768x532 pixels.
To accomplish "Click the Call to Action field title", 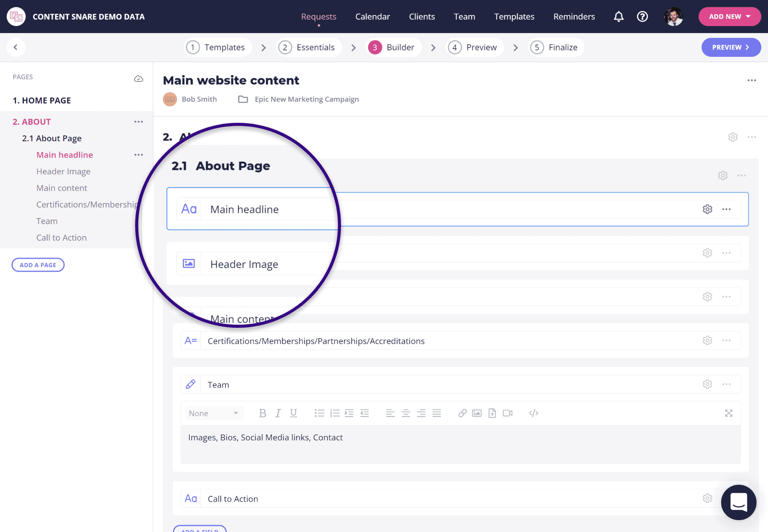I will click(233, 499).
